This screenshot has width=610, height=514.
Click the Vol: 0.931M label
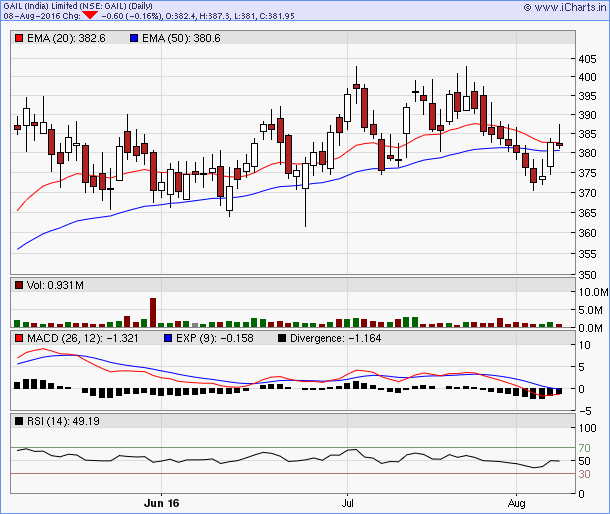(55, 285)
